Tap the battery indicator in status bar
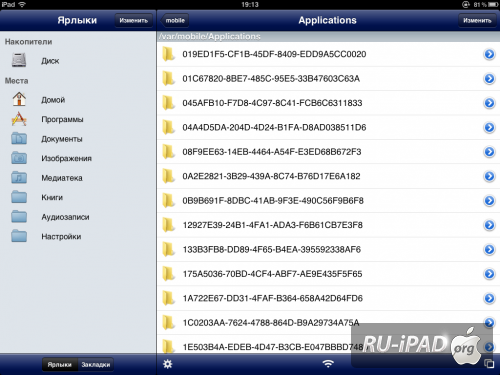Viewport: 500px width, 375px height. pyautogui.click(x=493, y=5)
